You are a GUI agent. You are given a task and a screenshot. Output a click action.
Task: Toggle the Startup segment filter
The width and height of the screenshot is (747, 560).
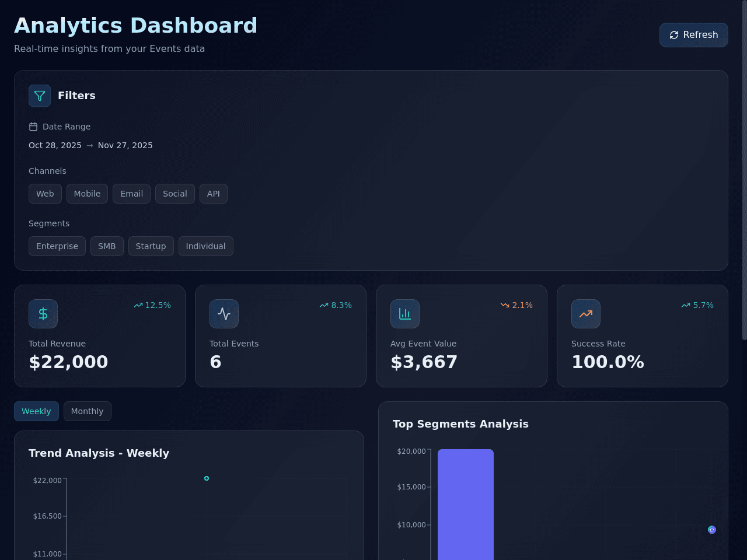tap(151, 246)
